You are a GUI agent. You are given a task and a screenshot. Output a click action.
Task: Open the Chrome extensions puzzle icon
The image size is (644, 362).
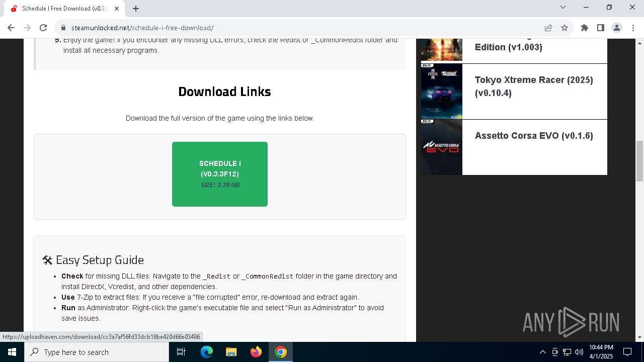point(585,28)
